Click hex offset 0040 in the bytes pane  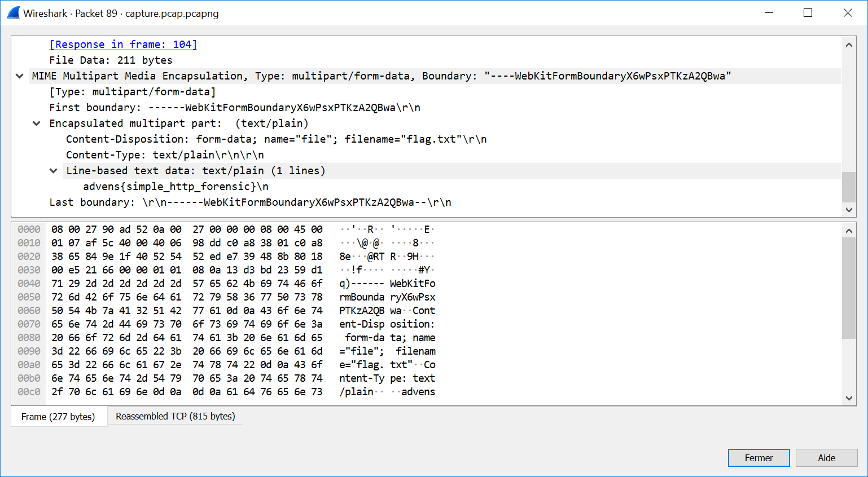[29, 284]
